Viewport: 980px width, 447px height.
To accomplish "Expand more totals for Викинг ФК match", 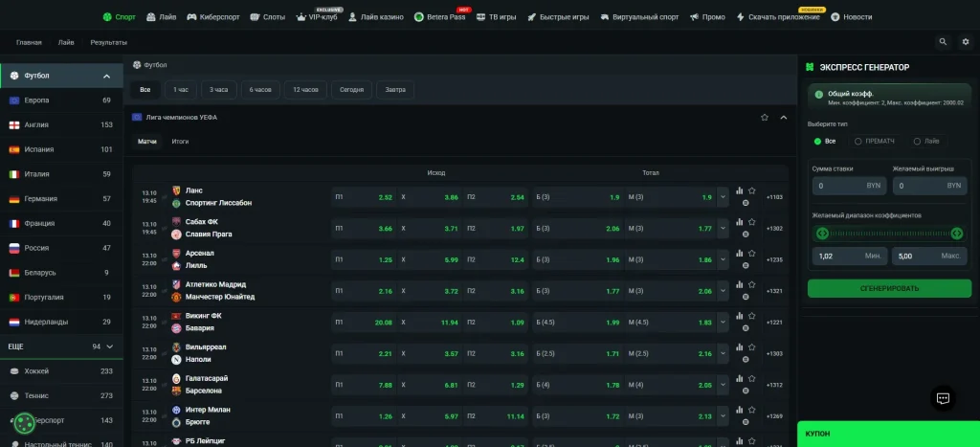I will [724, 322].
